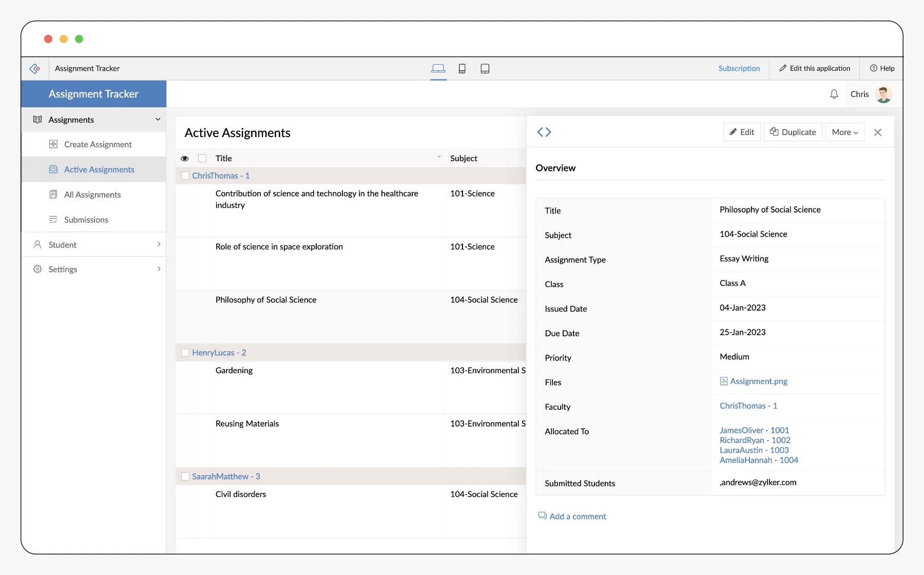Toggle the eye column visibility icon
This screenshot has height=575, width=924.
185,159
